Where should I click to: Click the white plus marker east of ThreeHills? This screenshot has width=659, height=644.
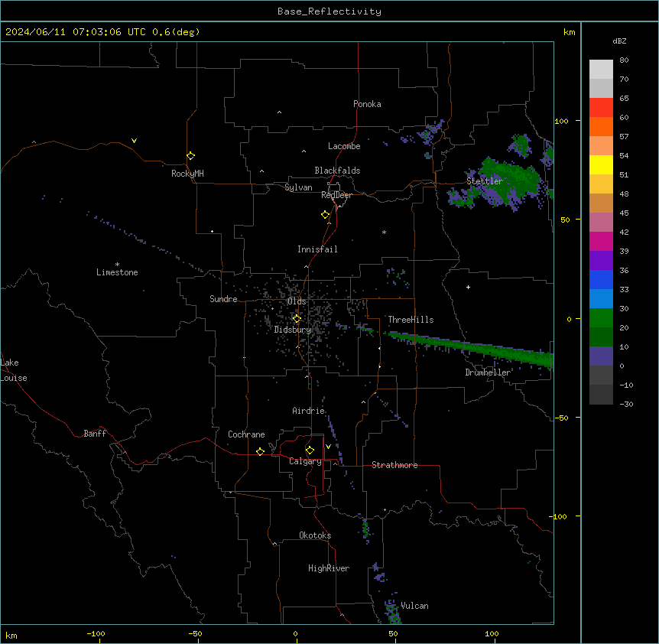point(468,287)
